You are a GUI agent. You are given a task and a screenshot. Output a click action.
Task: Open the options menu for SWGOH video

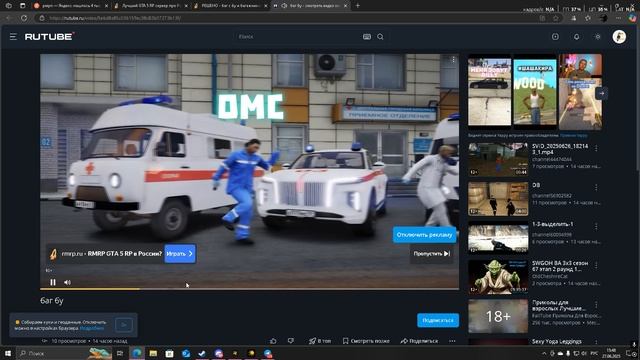tap(596, 266)
